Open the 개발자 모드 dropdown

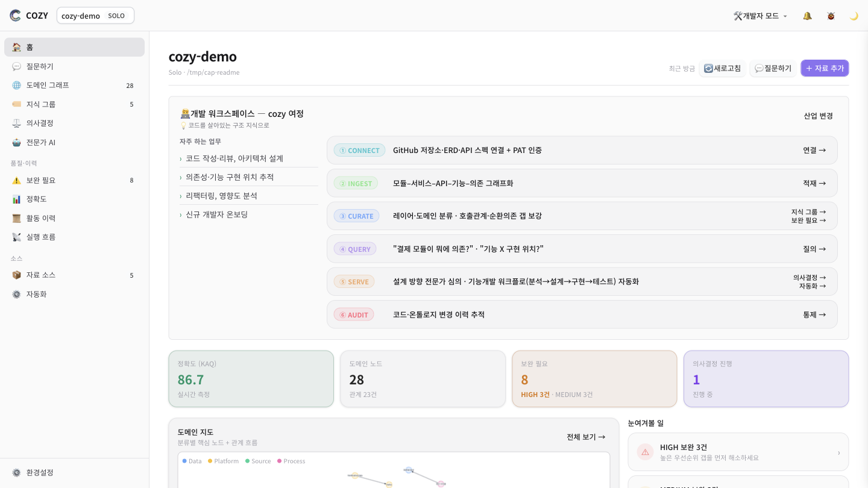(x=760, y=16)
